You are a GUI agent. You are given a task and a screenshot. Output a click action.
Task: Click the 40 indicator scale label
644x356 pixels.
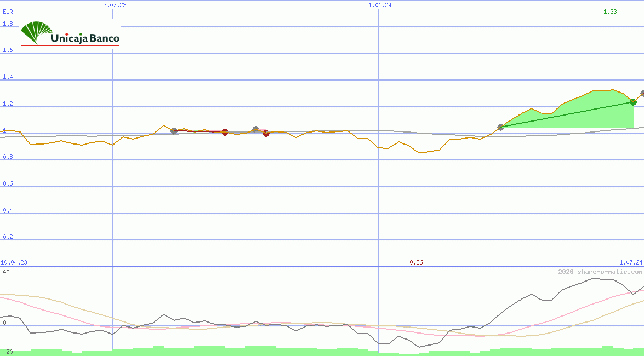[x=6, y=271]
